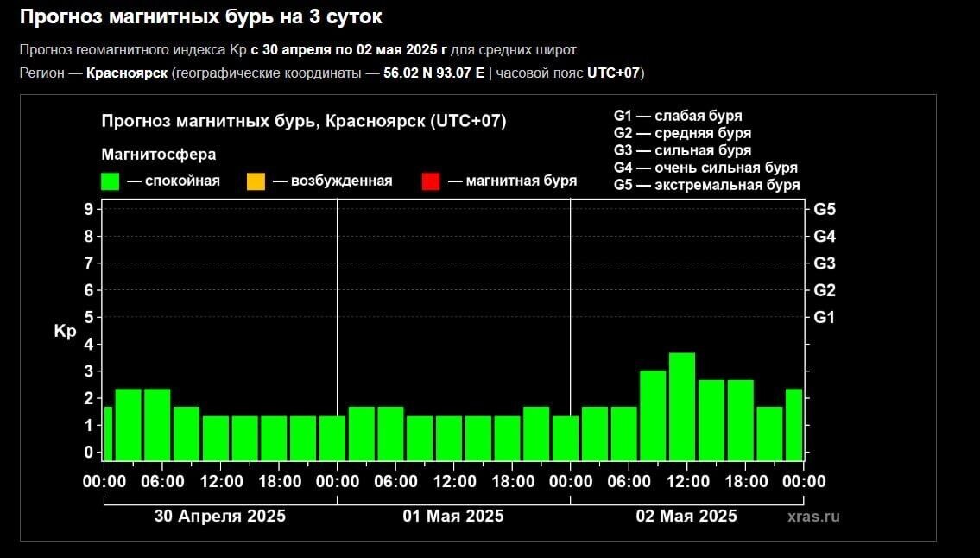The width and height of the screenshot is (980, 558).
Task: Click the 'G4' label on the right axis
Action: point(825,237)
